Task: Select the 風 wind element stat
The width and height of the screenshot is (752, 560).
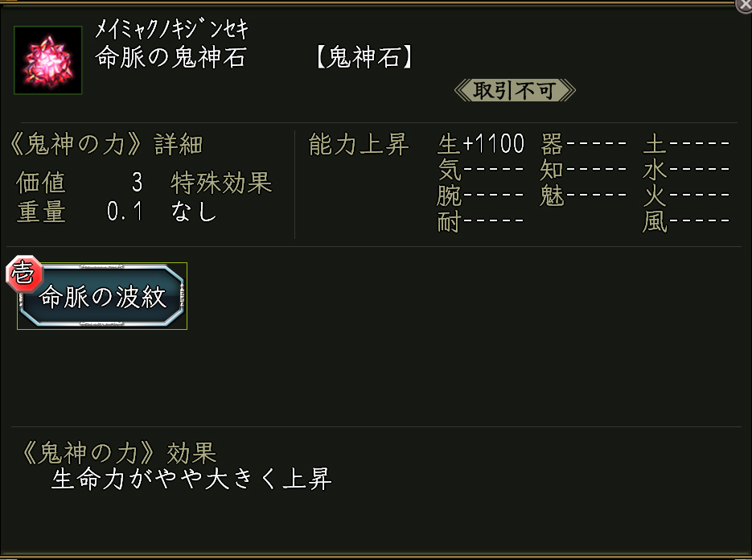Action: [686, 222]
